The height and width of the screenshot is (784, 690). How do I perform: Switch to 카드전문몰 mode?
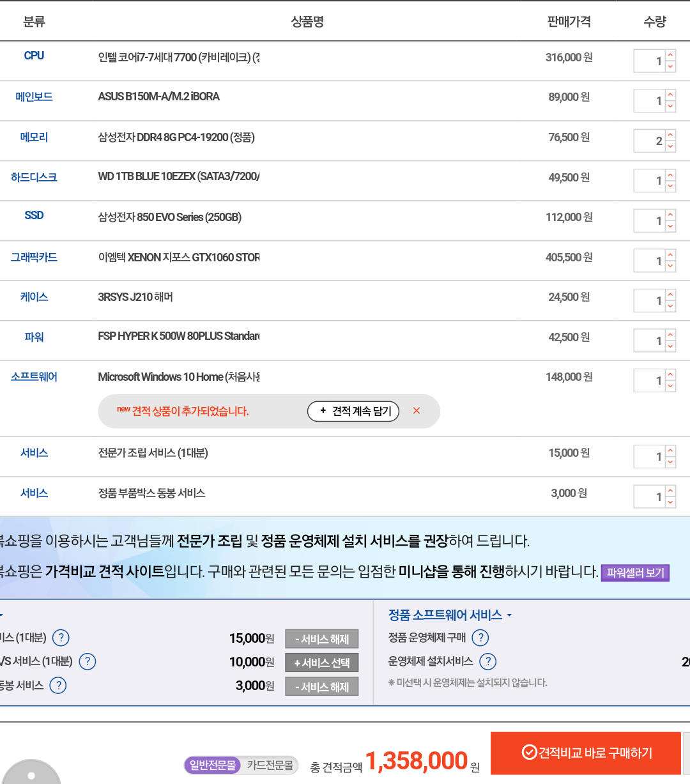tap(270, 765)
